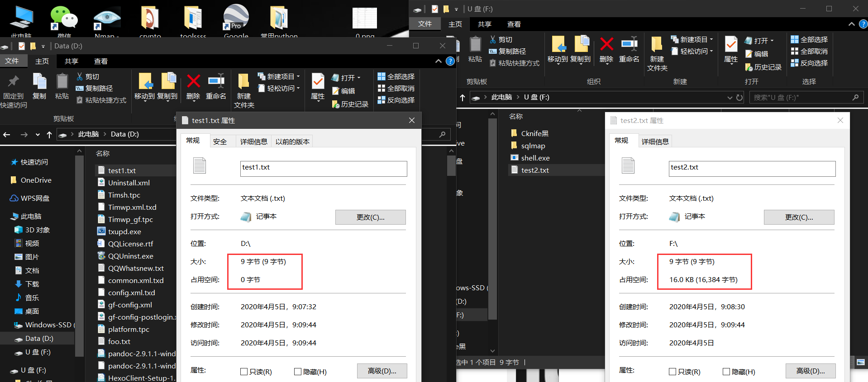Viewport: 868px width, 382px height.
Task: Collapse ribbon in Data (D:) window
Action: (438, 61)
